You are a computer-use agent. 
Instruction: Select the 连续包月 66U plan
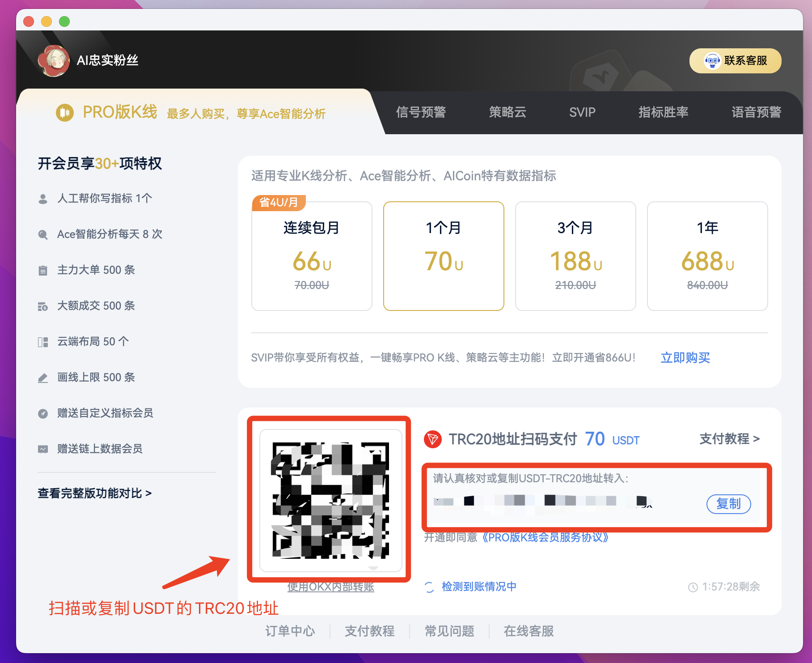point(312,256)
